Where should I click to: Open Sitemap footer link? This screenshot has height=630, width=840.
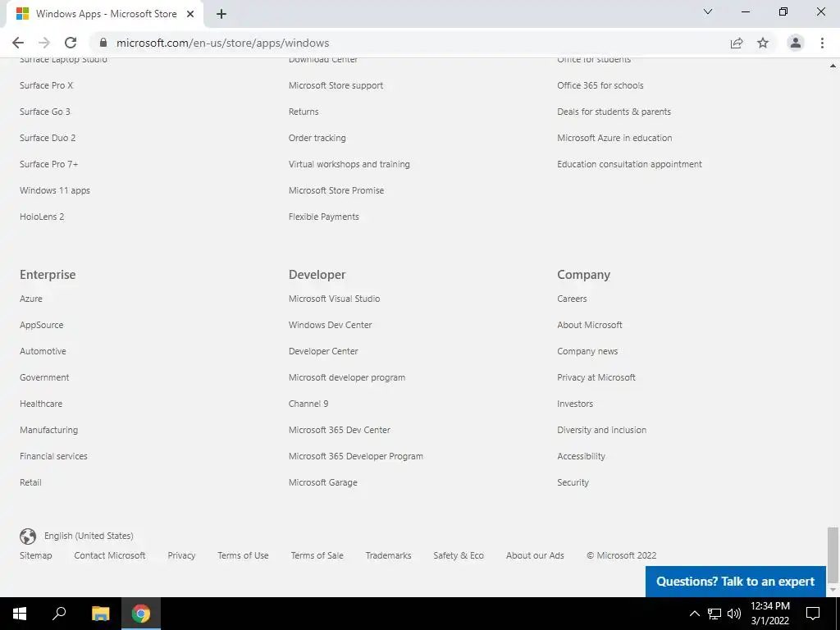(x=36, y=555)
